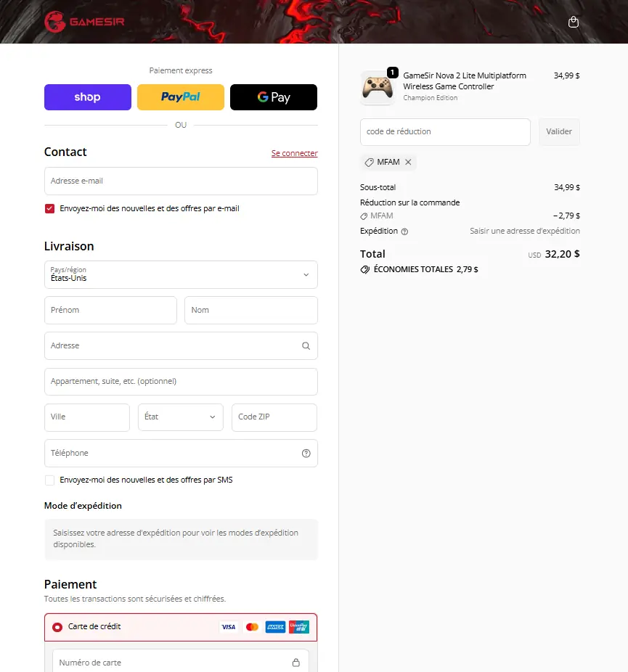
Task: Choose PayPal express payment
Action: click(181, 97)
